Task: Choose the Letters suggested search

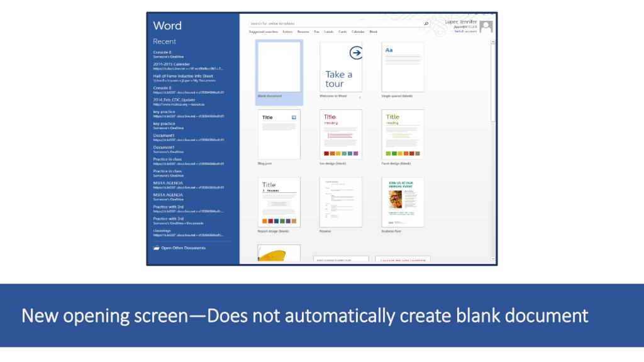Action: [287, 31]
